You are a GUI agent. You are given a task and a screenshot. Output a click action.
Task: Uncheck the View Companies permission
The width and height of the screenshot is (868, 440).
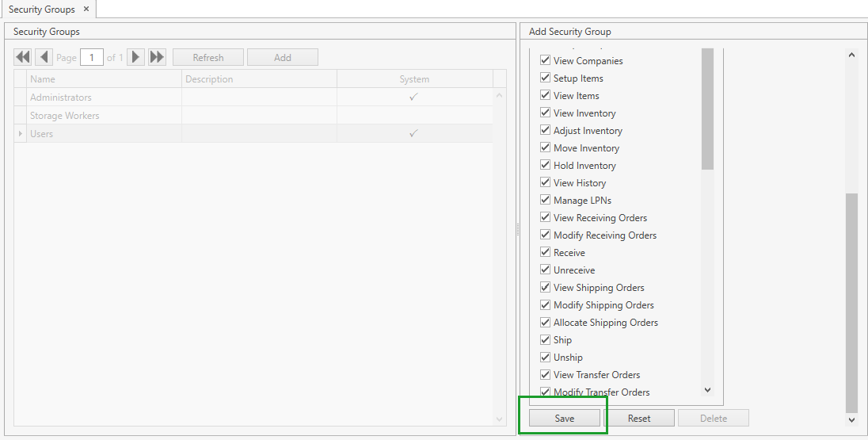tap(545, 60)
